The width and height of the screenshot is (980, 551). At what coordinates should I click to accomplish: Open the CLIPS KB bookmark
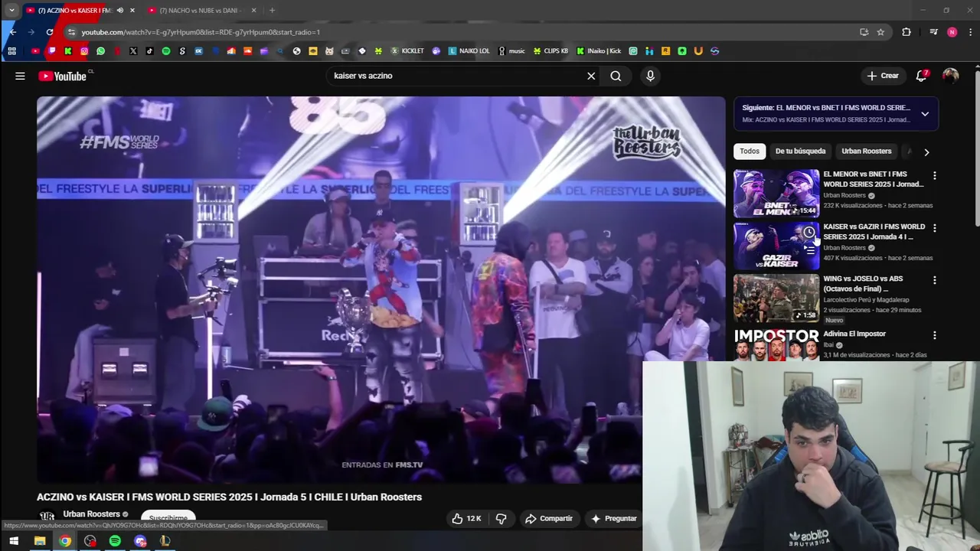click(x=550, y=51)
